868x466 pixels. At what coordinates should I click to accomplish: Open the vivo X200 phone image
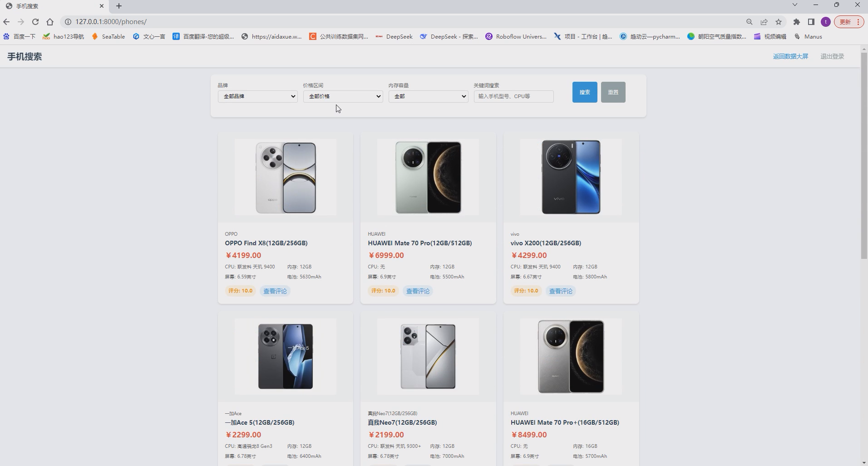point(571,177)
